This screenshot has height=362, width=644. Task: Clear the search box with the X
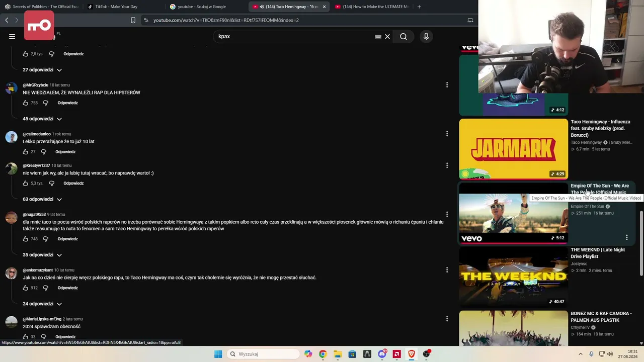pyautogui.click(x=387, y=36)
